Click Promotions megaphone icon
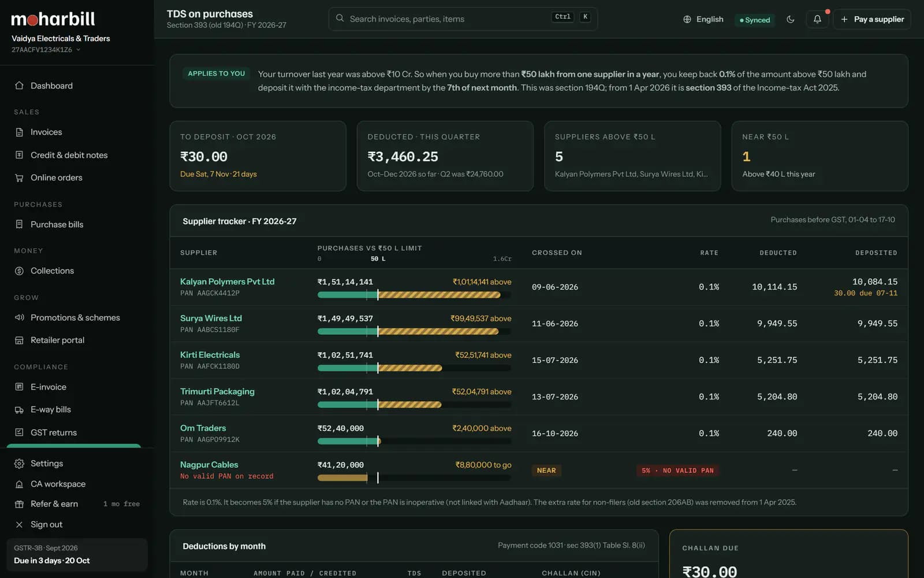924x578 pixels. pyautogui.click(x=19, y=317)
